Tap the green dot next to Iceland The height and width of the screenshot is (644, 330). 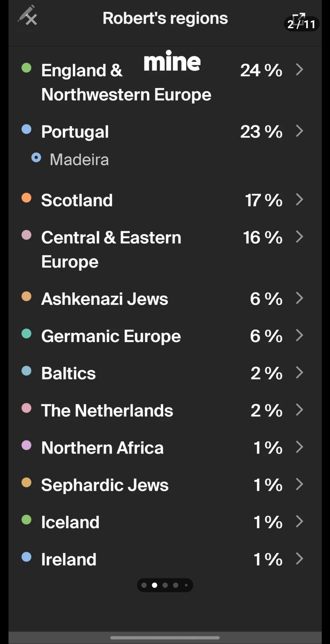coord(27,519)
